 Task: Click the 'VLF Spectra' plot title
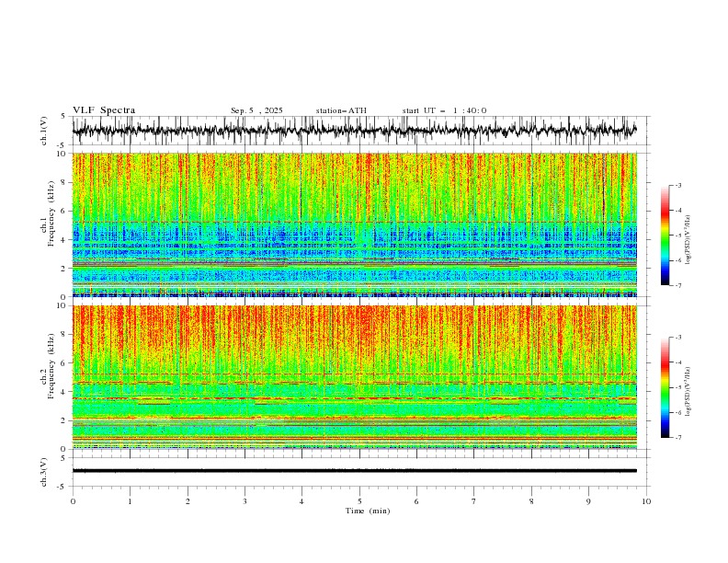pyautogui.click(x=104, y=110)
